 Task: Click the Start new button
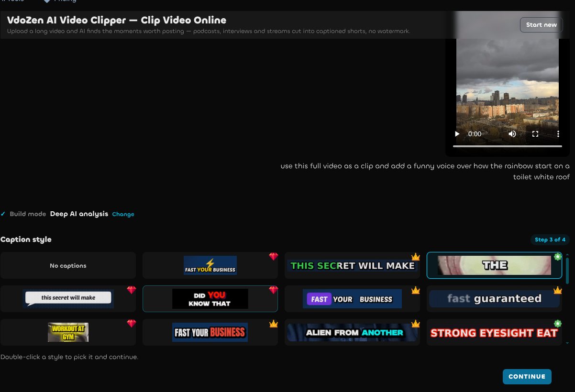tap(542, 25)
